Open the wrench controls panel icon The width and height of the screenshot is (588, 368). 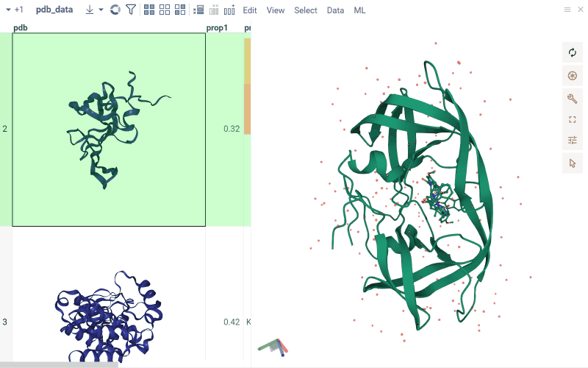point(573,99)
